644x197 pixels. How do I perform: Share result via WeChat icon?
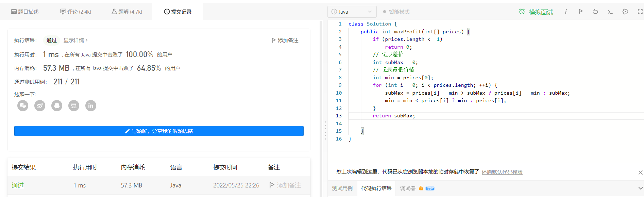point(23,105)
